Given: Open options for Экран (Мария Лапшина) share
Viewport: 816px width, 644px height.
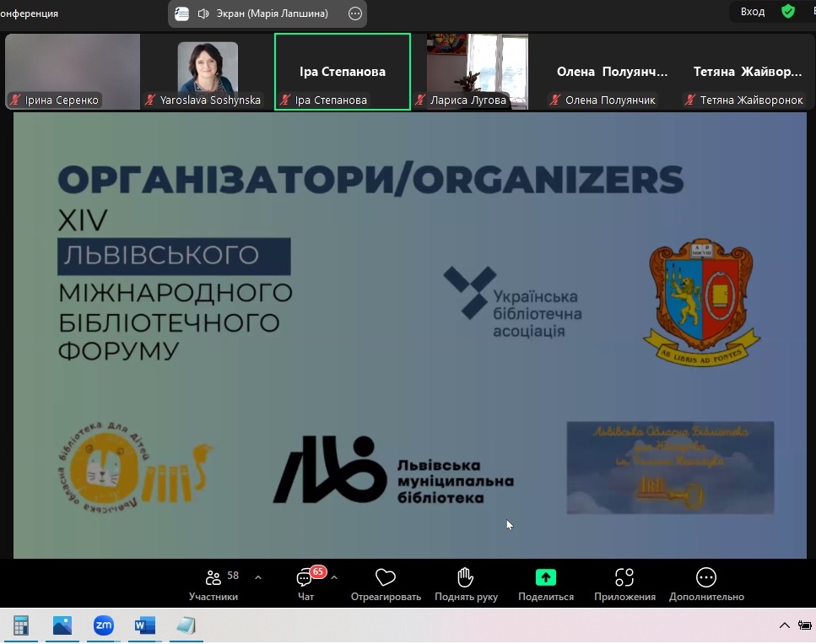Looking at the screenshot, I should (354, 14).
